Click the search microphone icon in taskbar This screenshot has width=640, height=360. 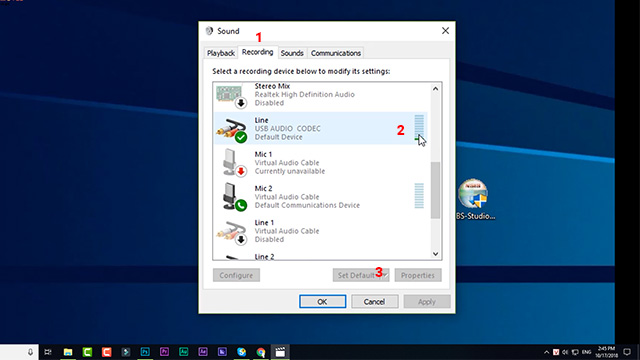pos(30,352)
